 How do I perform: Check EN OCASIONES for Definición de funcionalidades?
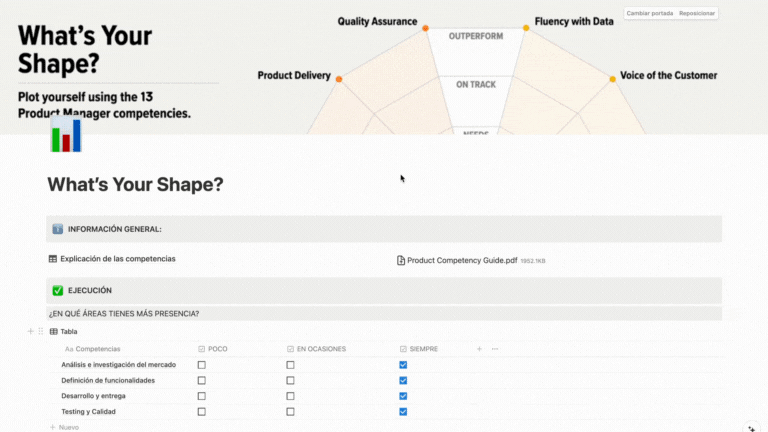(x=290, y=381)
